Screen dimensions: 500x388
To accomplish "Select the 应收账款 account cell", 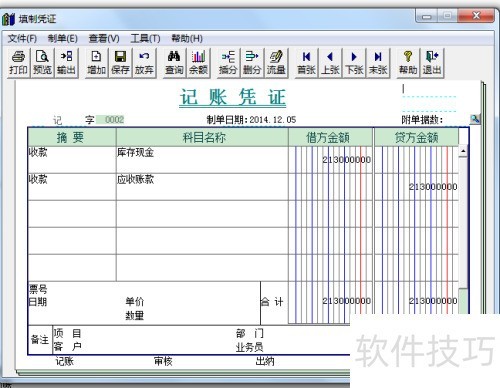I will click(x=202, y=187).
